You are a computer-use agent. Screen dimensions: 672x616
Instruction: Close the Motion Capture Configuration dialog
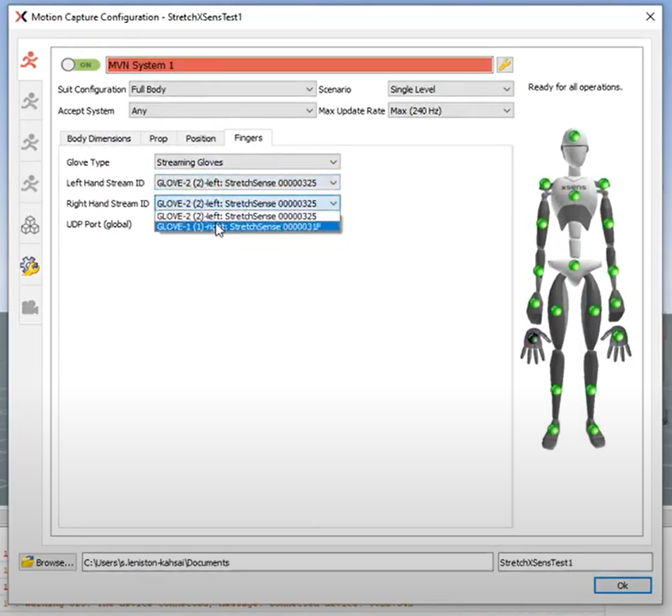650,17
